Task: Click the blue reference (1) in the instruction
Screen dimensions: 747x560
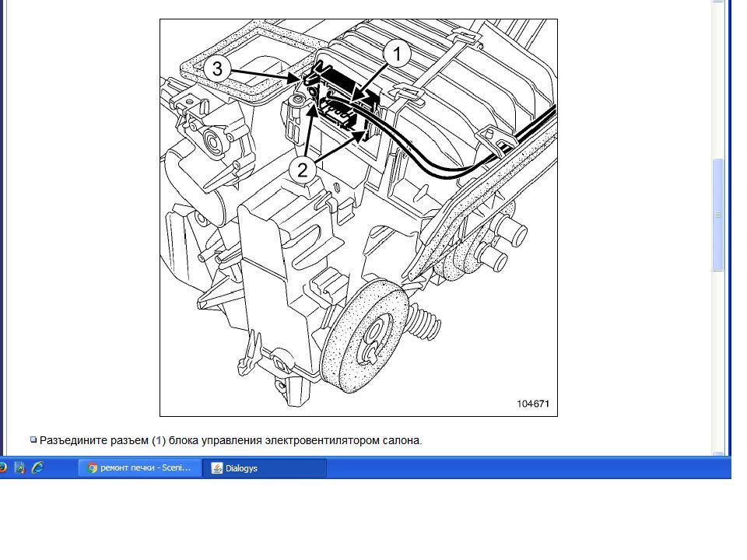Action: 159,440
